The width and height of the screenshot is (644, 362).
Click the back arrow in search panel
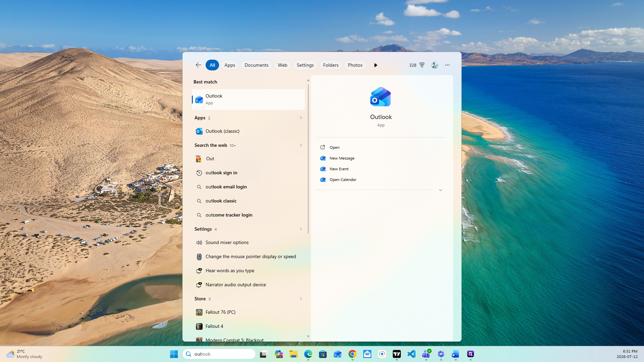pos(198,65)
